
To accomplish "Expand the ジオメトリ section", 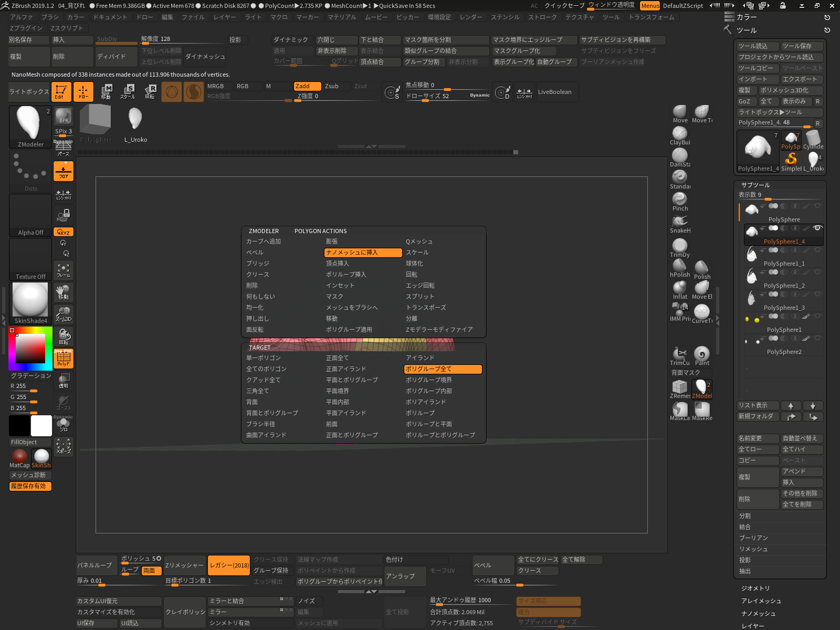I will 755,589.
